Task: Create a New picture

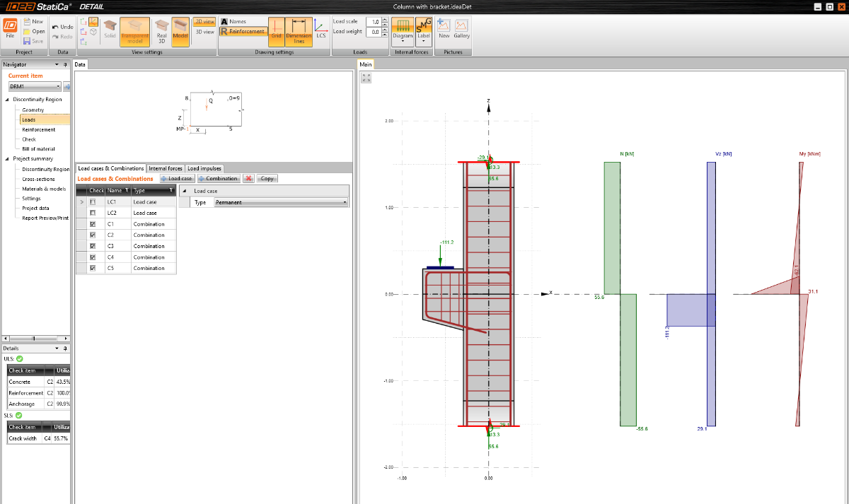Action: click(x=444, y=30)
